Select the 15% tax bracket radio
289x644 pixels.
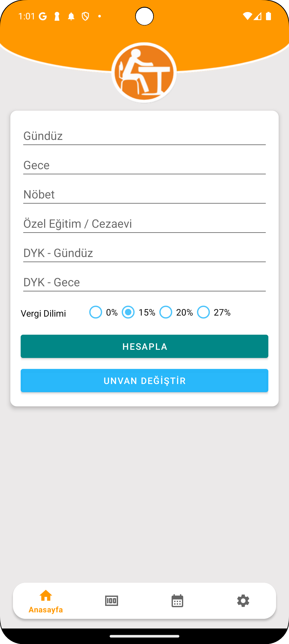[x=138, y=312]
